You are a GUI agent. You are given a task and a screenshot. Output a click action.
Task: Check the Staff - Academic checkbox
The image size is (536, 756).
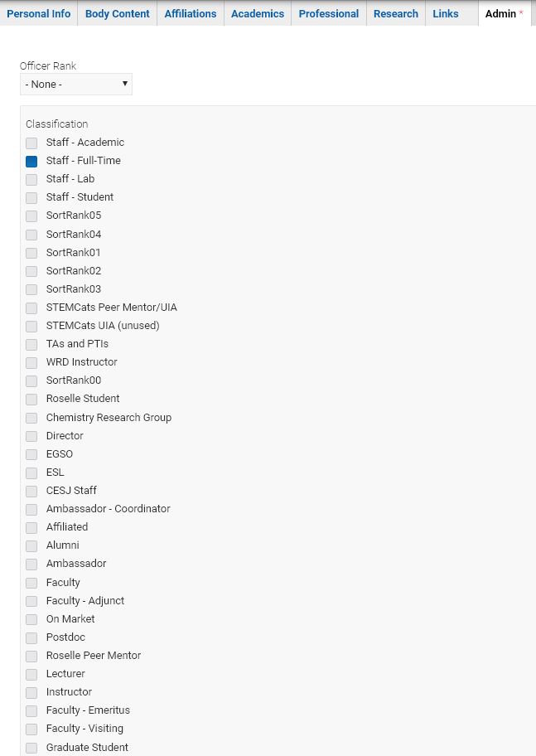click(x=31, y=143)
